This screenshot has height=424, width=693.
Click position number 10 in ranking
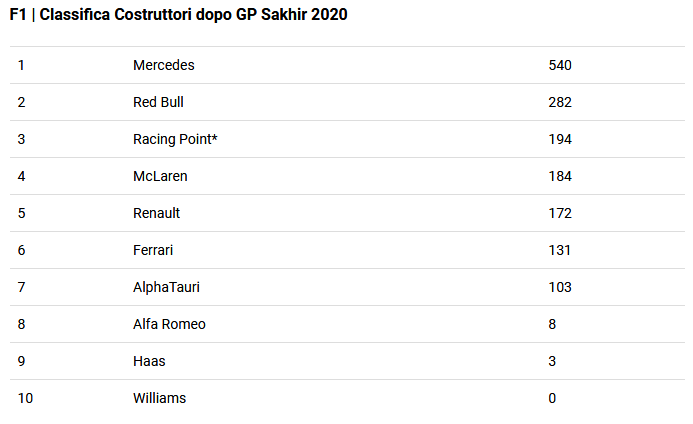pos(25,398)
